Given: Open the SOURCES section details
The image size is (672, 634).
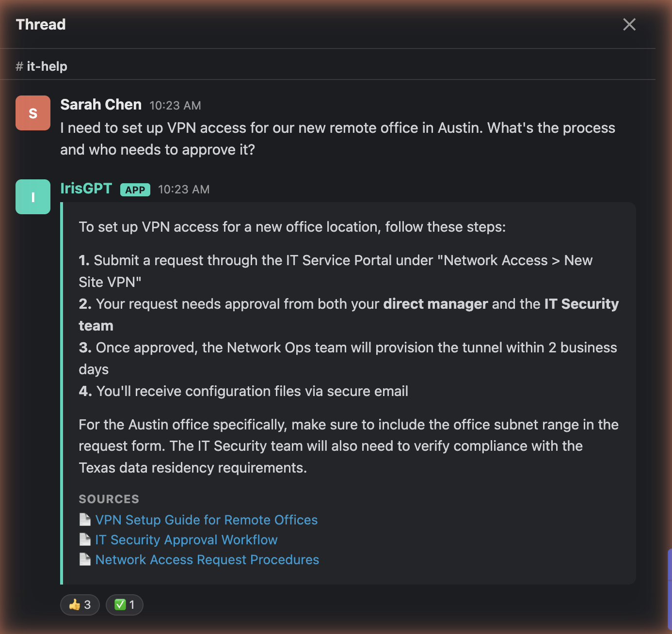Looking at the screenshot, I should coord(109,499).
